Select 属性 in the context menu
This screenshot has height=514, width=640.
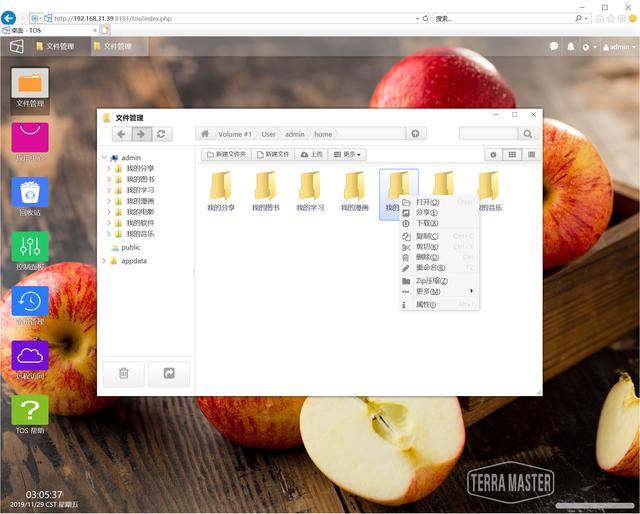425,304
